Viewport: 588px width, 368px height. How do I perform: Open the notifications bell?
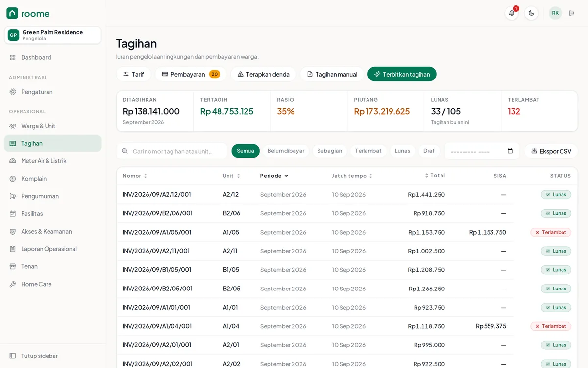coord(512,13)
